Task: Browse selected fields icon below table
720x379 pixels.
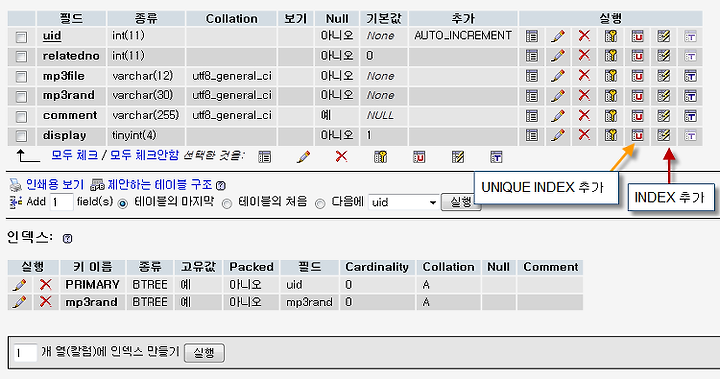Action: pyautogui.click(x=264, y=157)
